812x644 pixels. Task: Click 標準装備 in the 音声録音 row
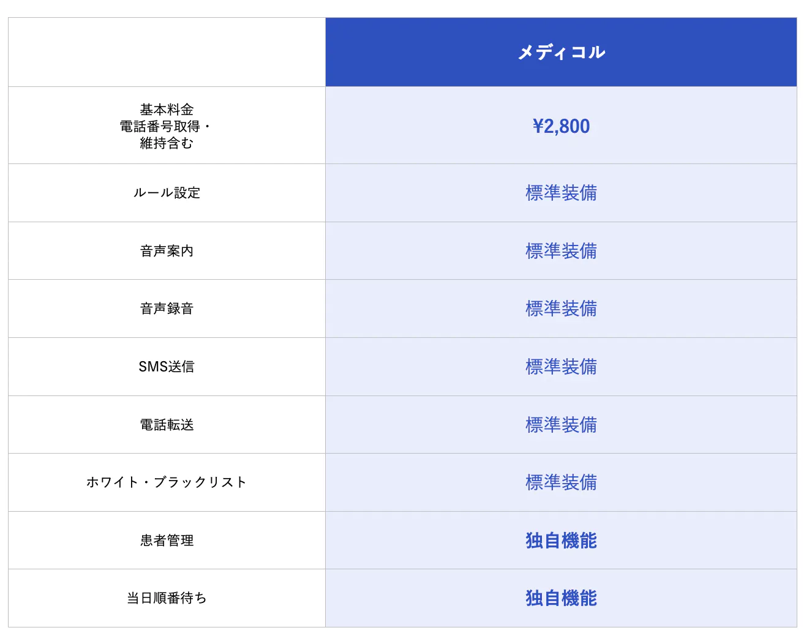point(561,309)
